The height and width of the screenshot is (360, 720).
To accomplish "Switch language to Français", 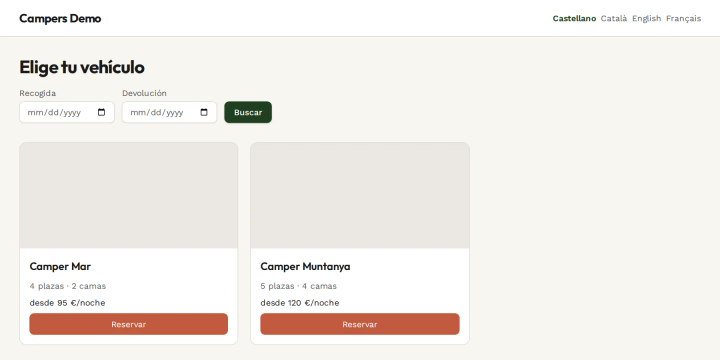I will (x=684, y=18).
